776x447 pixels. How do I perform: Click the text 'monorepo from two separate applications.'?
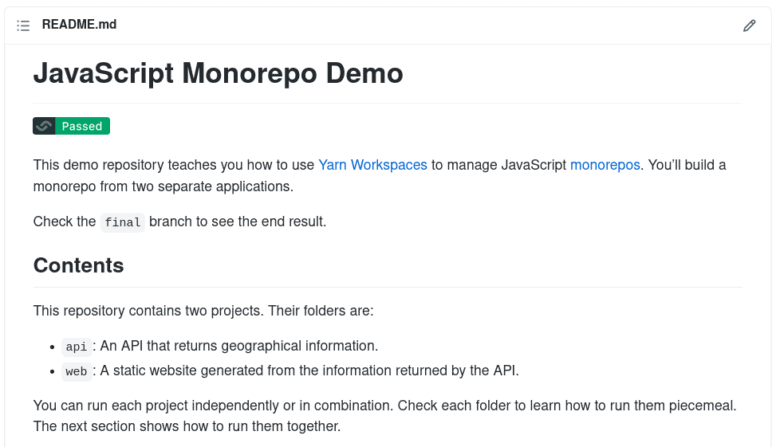[163, 187]
